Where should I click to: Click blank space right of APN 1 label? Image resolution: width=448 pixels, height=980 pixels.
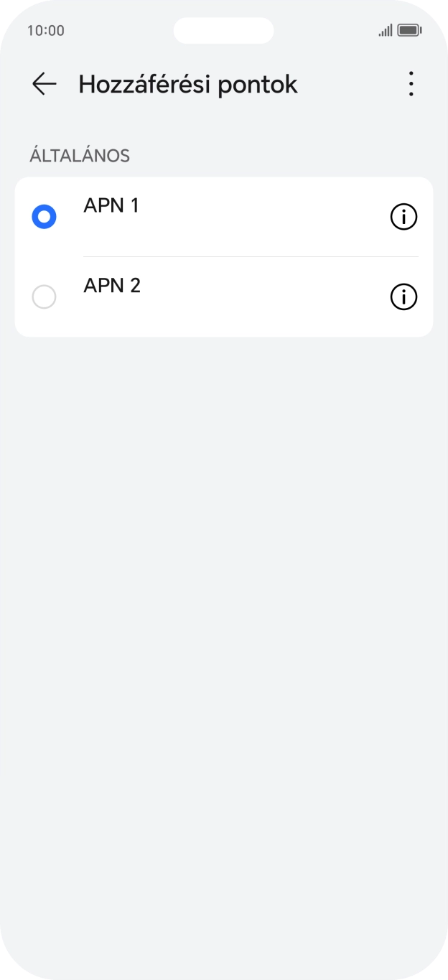coord(266,216)
